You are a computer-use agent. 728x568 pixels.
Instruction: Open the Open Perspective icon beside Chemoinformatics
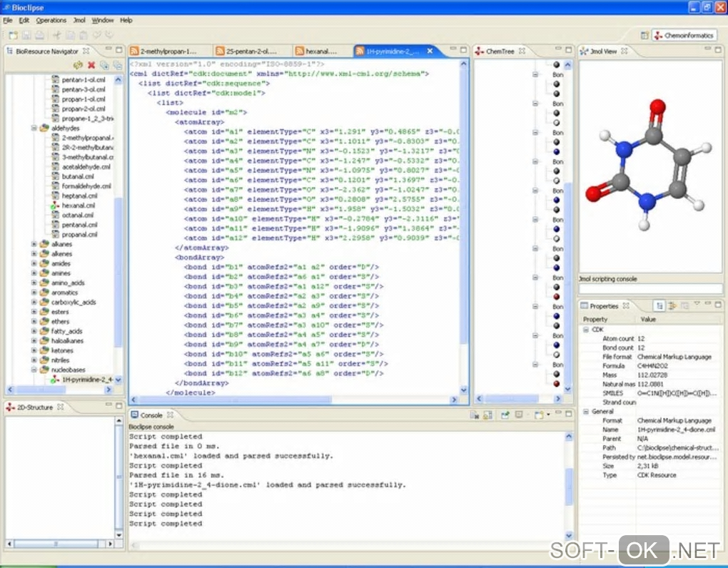(x=644, y=35)
